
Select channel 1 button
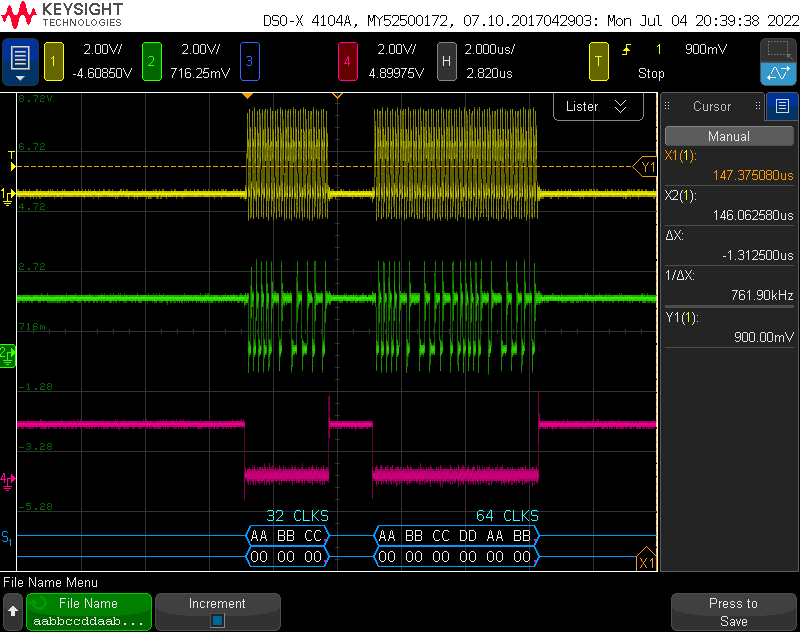pos(54,62)
